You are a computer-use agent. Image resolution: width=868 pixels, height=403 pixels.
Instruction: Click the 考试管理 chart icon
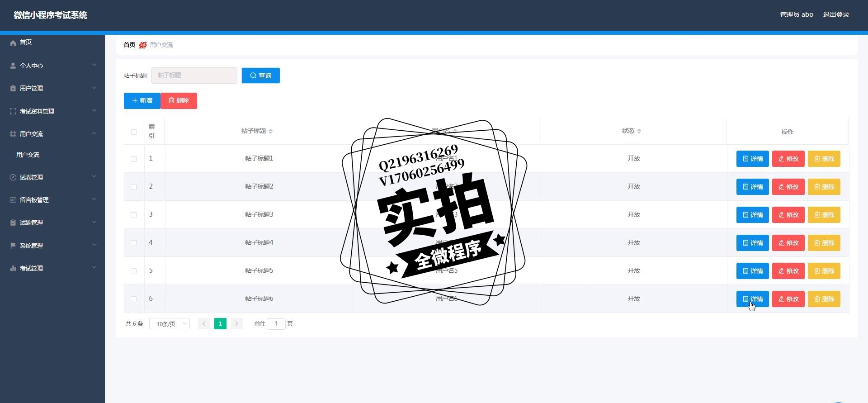click(13, 268)
